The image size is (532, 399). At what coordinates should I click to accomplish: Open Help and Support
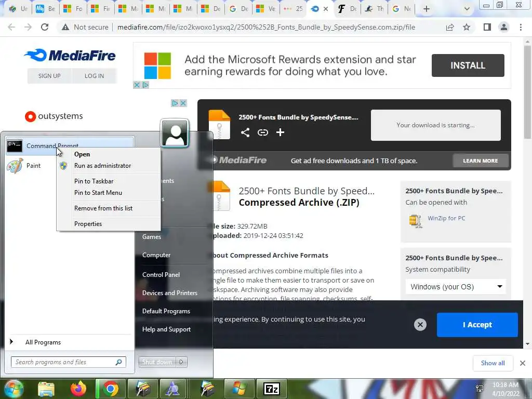point(166,329)
